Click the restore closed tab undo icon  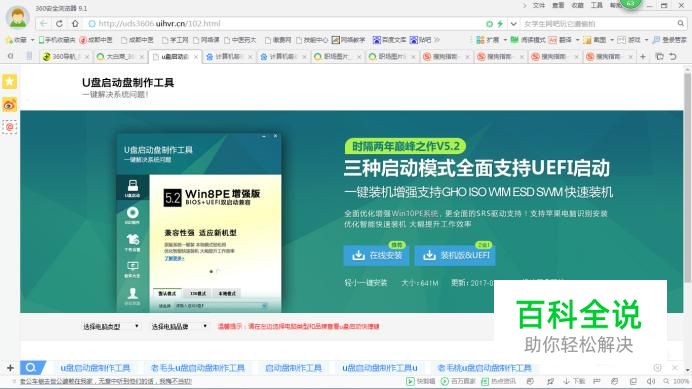(x=673, y=57)
